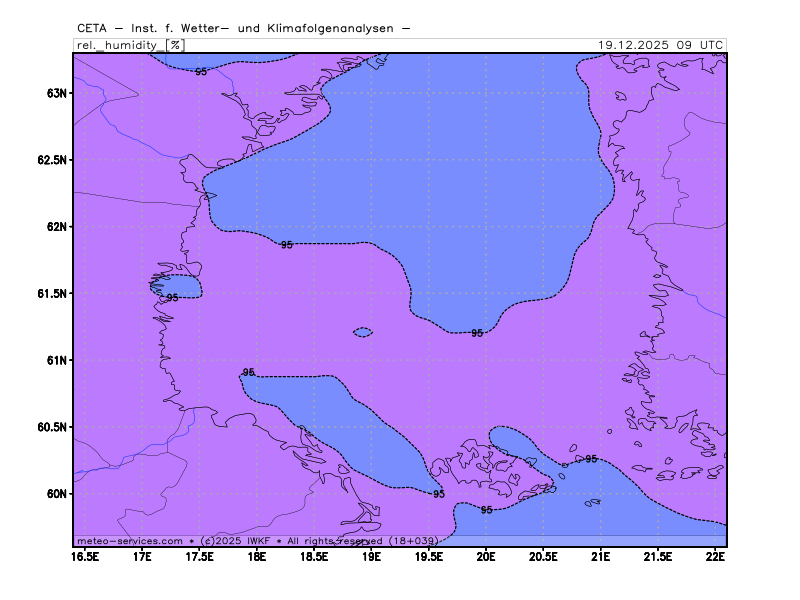Click the 95 contour label near 61.2N 20E
This screenshot has height=600, width=800.
coord(477,333)
